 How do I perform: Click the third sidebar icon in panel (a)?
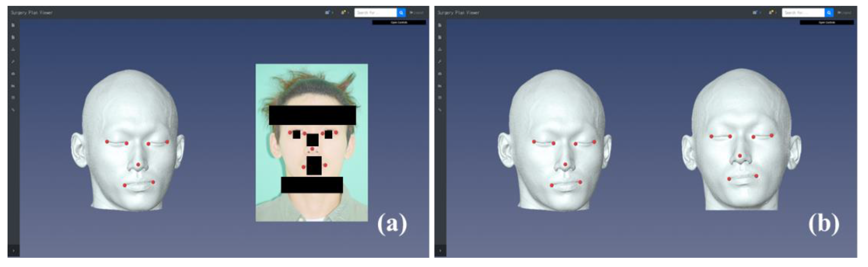(x=13, y=49)
